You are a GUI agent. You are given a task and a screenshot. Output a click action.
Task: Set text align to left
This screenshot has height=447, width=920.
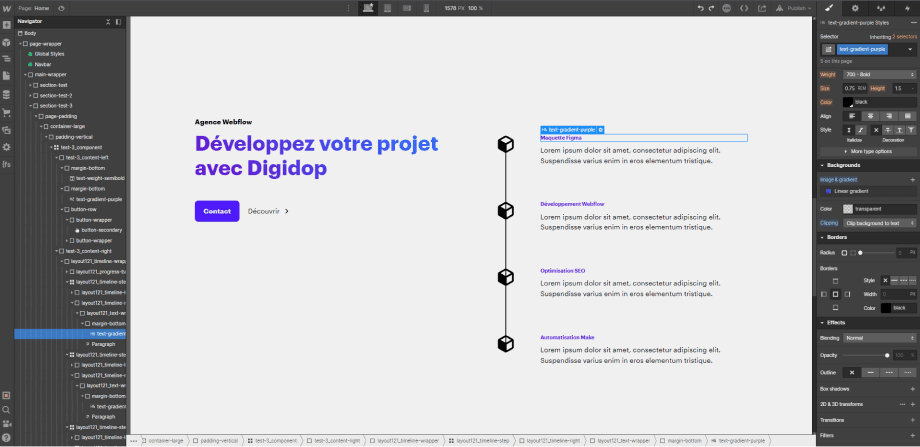852,116
